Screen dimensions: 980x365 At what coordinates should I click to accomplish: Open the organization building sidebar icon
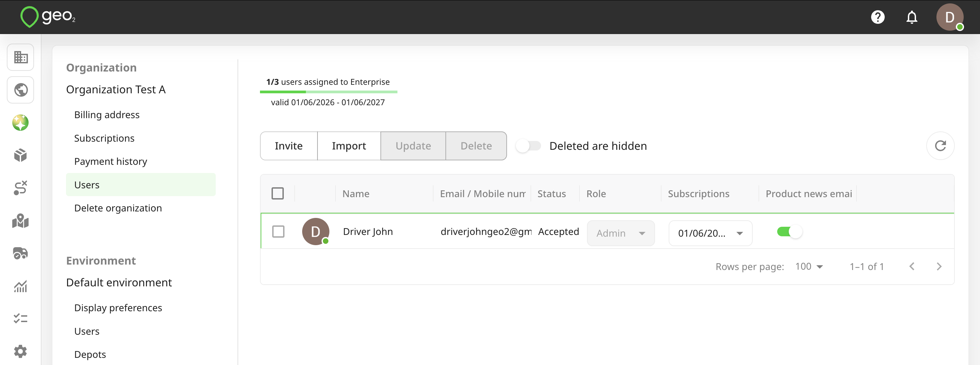[20, 57]
